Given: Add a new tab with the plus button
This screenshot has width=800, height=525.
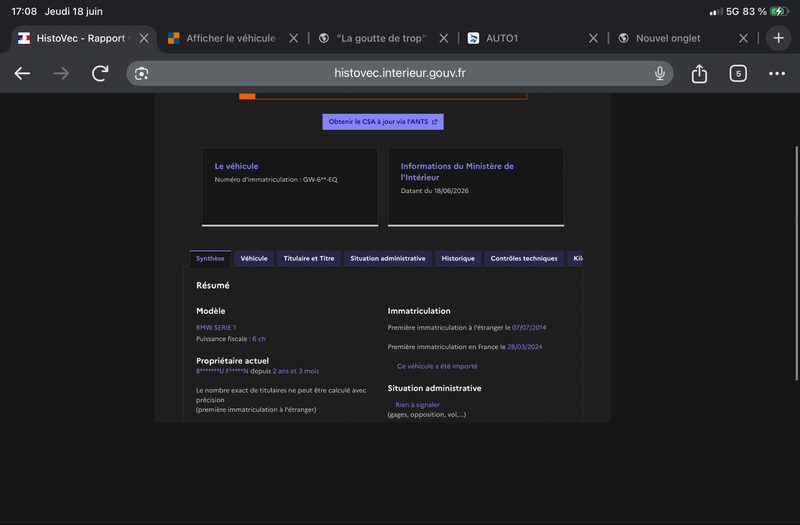Looking at the screenshot, I should [779, 38].
